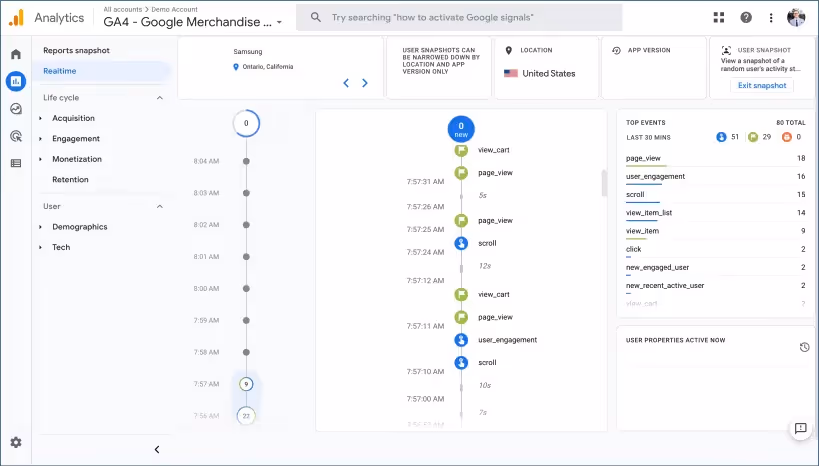Show next user snapshot arrow

[365, 83]
